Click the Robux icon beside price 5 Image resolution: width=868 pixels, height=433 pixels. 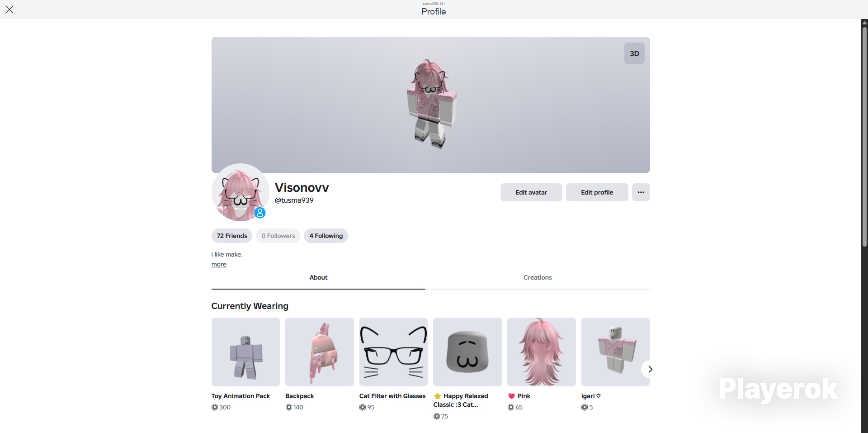585,407
